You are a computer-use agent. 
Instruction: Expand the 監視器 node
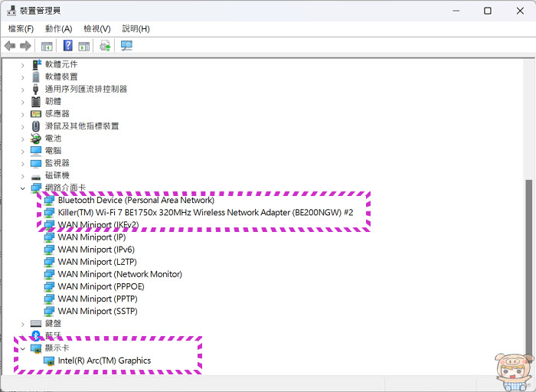coord(22,164)
